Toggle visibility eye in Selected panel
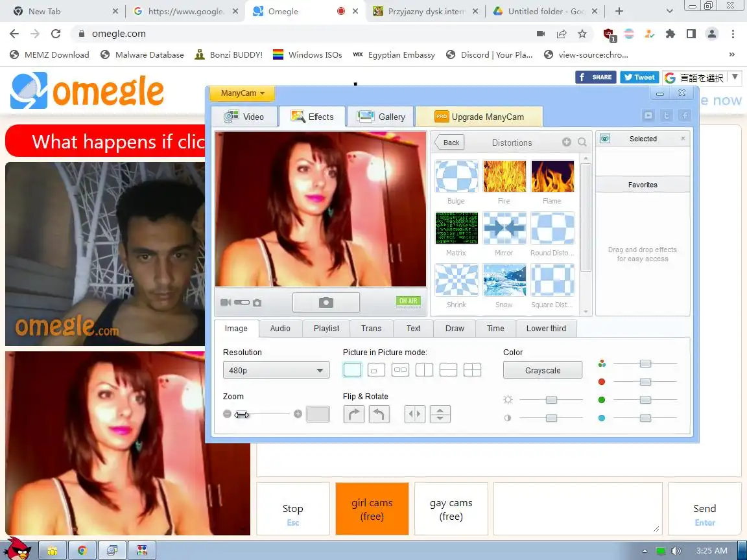747x560 pixels. (x=604, y=139)
